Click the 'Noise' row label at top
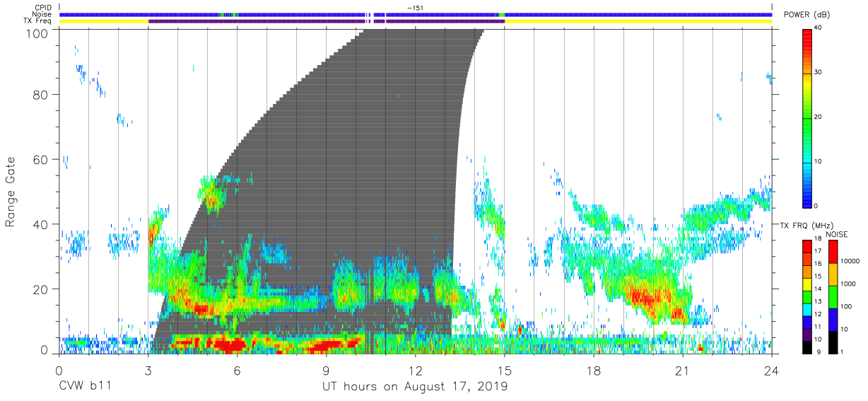868x401 pixels. click(42, 14)
